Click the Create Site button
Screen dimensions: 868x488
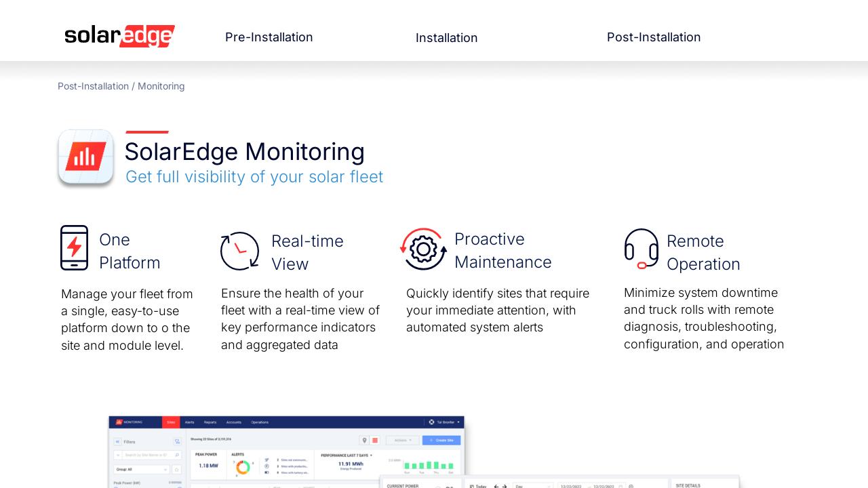point(441,440)
